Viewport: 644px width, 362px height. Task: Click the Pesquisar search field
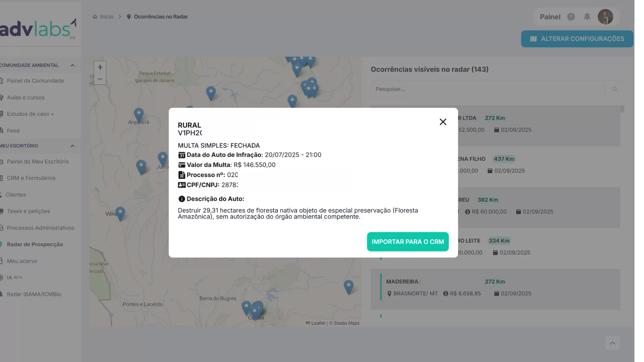pos(488,89)
